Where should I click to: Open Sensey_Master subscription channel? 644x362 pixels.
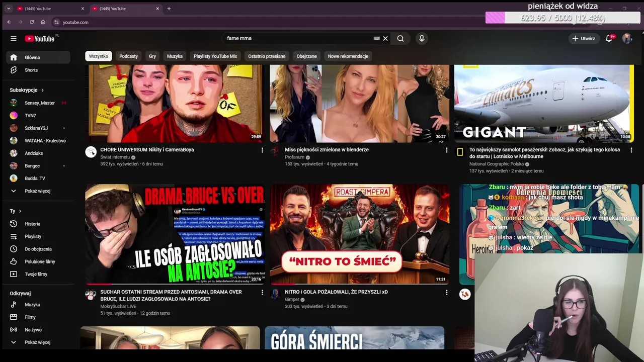point(38,103)
